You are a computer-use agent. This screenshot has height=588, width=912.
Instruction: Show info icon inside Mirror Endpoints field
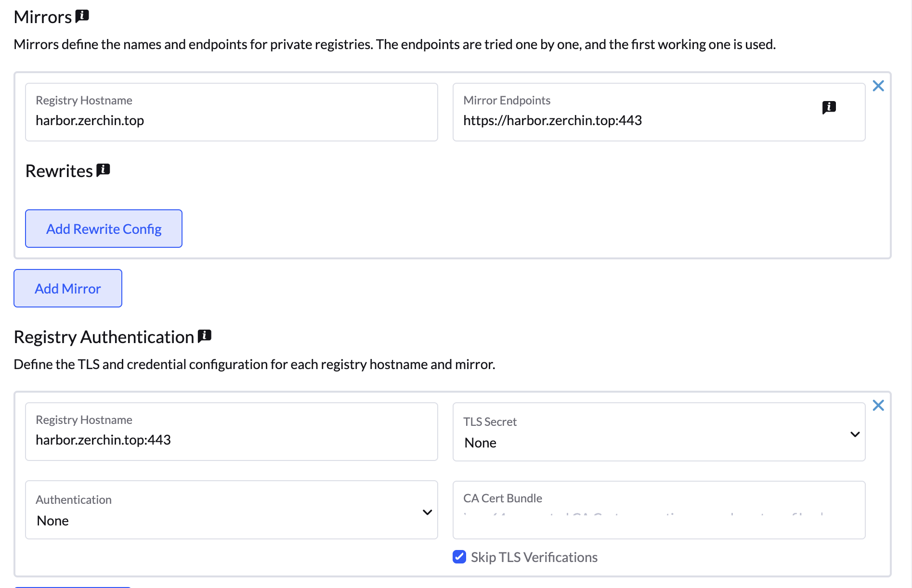click(829, 107)
